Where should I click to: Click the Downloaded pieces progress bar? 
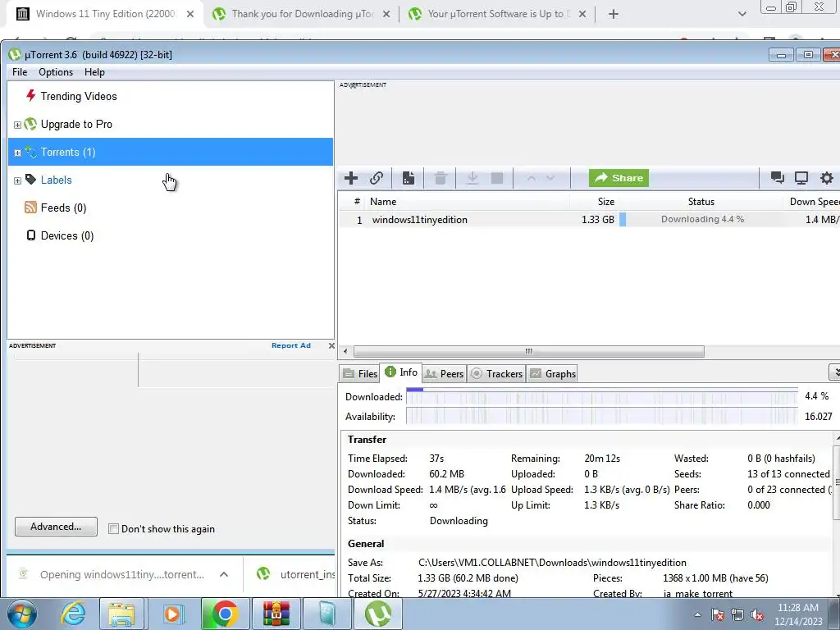[601, 396]
